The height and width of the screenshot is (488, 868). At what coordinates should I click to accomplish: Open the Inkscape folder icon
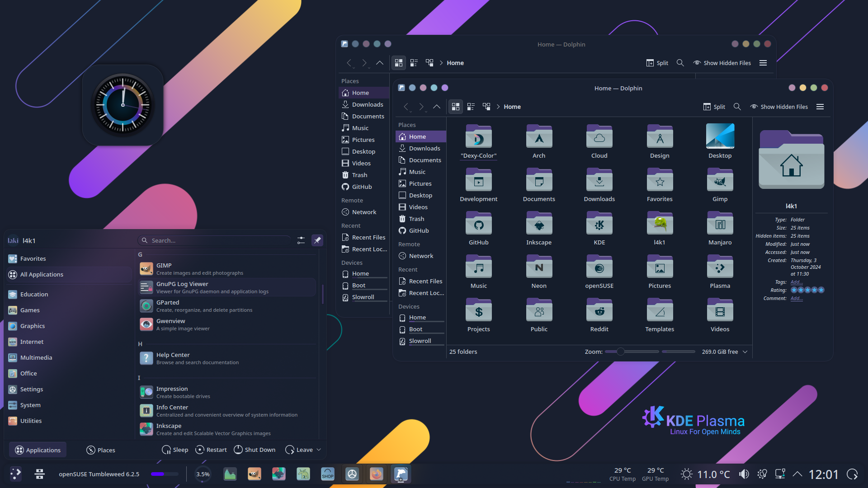click(x=539, y=223)
